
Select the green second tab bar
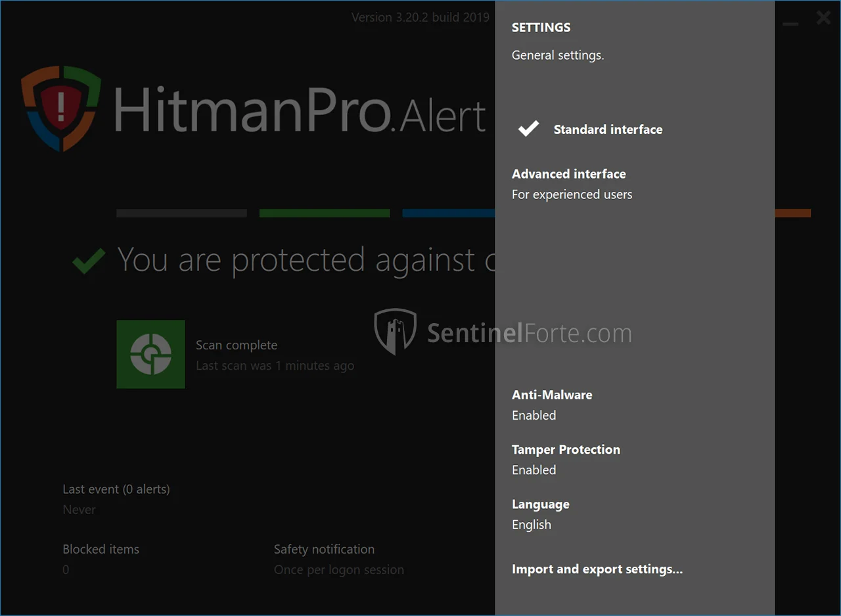pos(325,213)
